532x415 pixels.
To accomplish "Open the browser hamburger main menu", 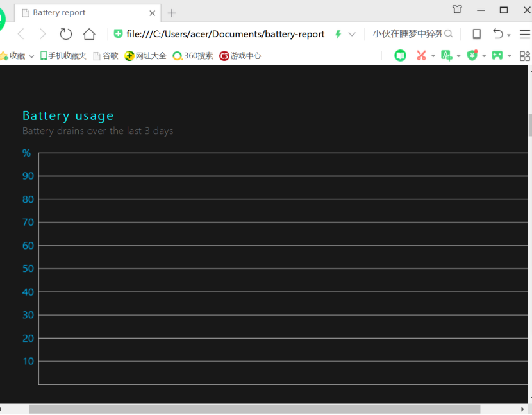I will (x=525, y=34).
